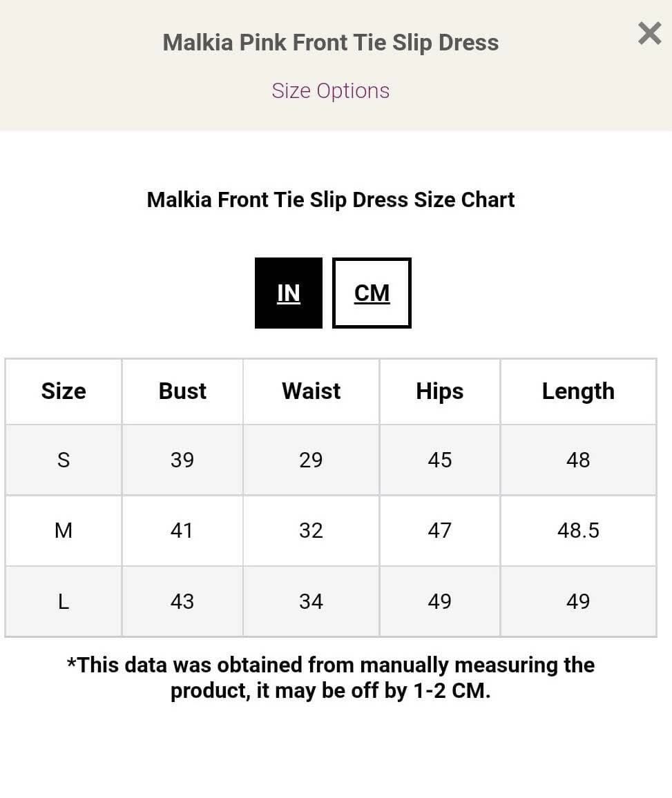Click the size S bust value 39
Screen dimensions: 672x798
click(x=182, y=460)
